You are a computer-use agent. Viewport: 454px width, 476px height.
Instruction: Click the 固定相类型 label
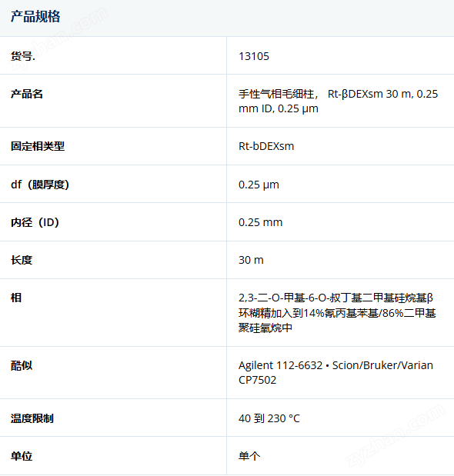38,146
